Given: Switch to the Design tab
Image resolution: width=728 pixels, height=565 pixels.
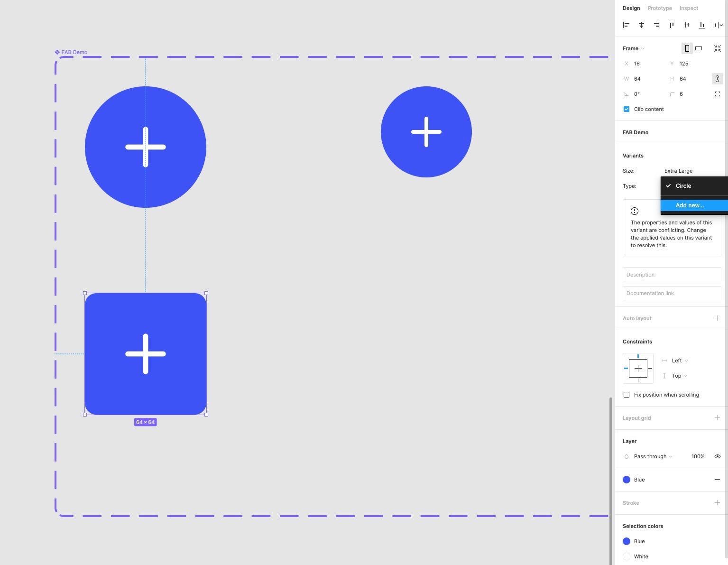Looking at the screenshot, I should point(631,8).
